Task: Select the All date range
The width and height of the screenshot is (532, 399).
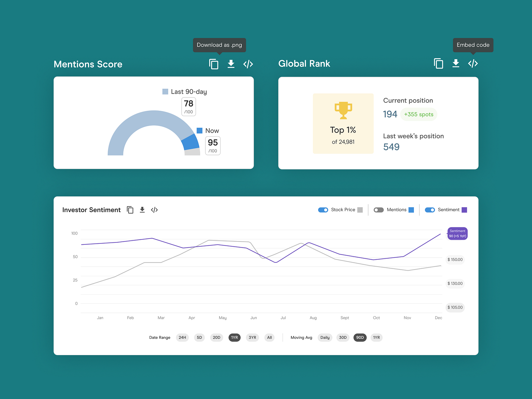Action: pos(269,337)
